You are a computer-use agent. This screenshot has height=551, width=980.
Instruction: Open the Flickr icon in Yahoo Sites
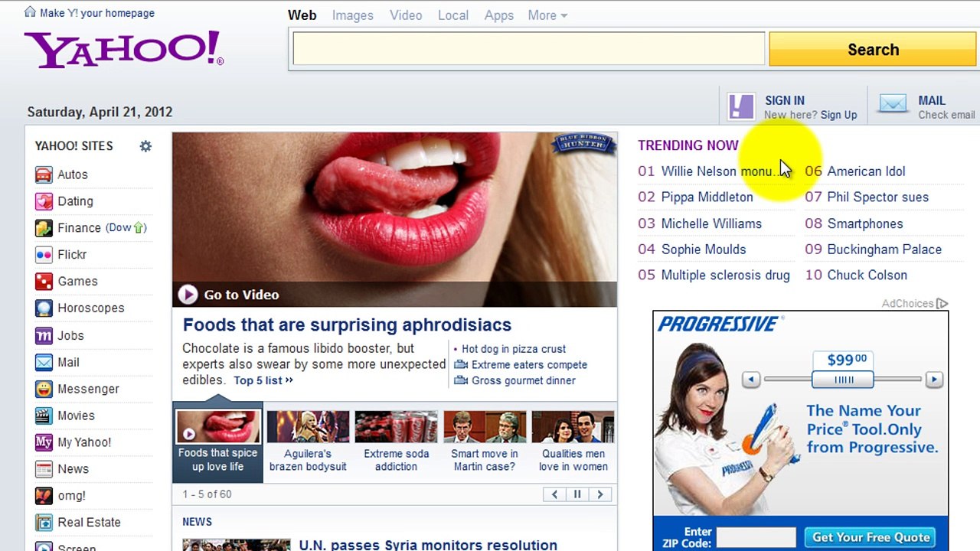(44, 255)
